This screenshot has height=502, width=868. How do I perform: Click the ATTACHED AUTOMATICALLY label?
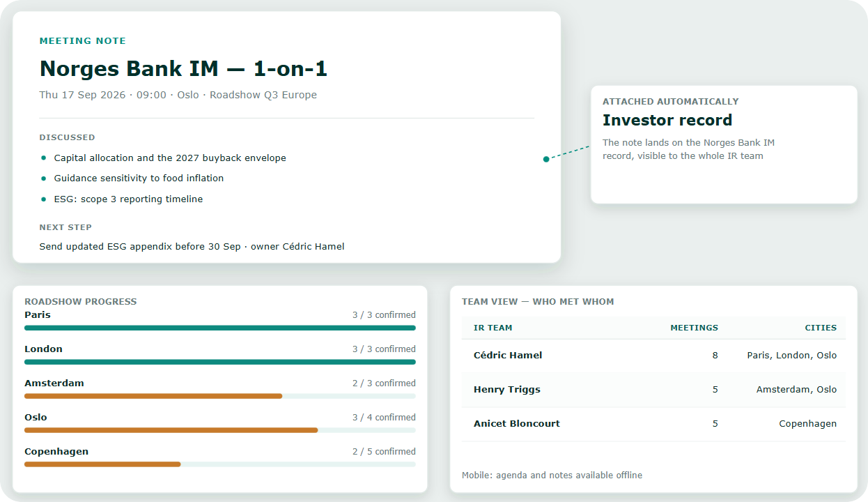(671, 101)
